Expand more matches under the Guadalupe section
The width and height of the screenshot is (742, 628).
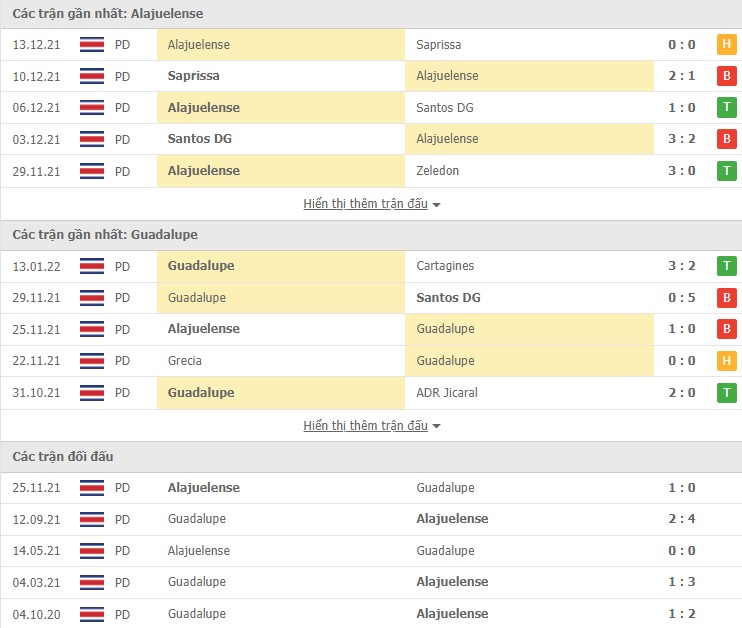click(372, 426)
